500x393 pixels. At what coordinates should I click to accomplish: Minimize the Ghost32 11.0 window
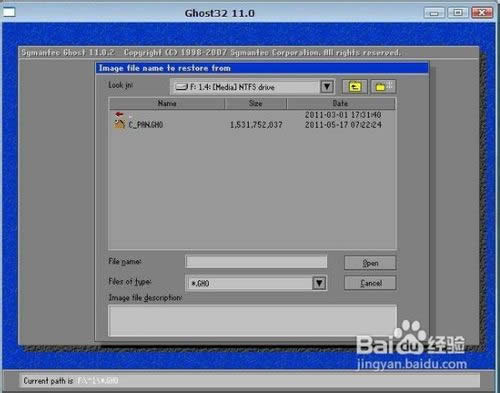tap(434, 13)
